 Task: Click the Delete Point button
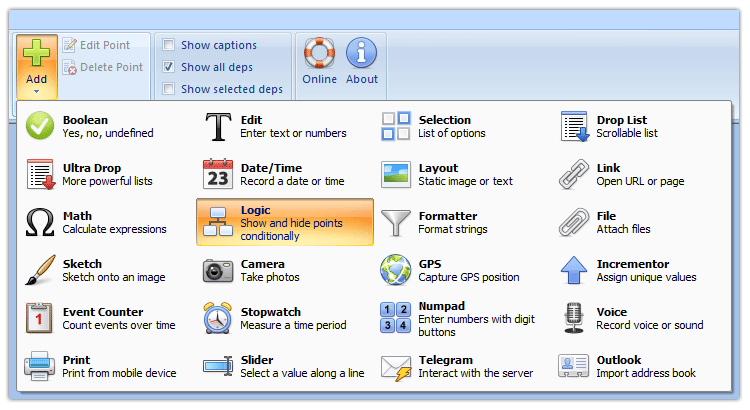pyautogui.click(x=103, y=67)
